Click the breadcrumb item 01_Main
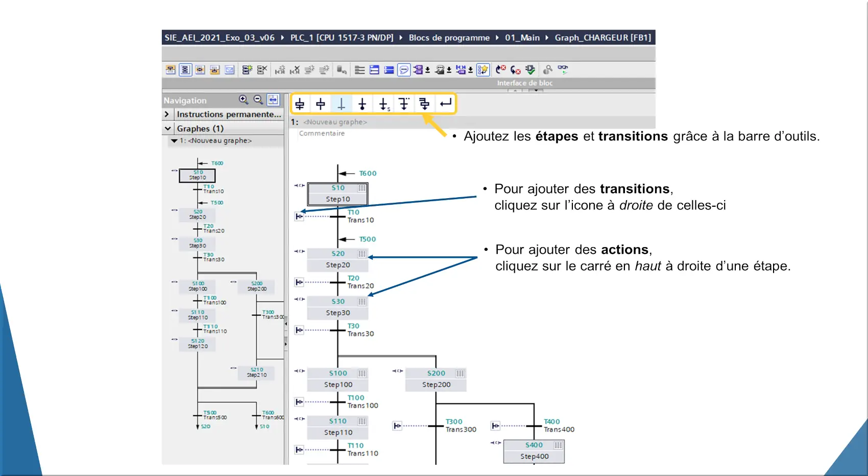The height and width of the screenshot is (476, 868). pyautogui.click(x=522, y=38)
